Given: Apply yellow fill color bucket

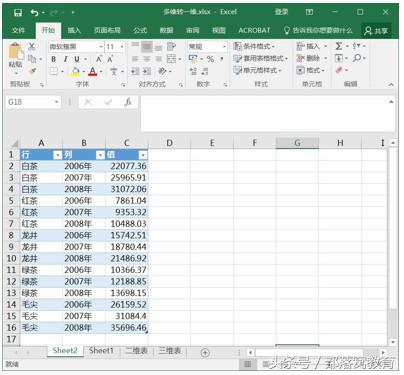Looking at the screenshot, I should point(75,71).
